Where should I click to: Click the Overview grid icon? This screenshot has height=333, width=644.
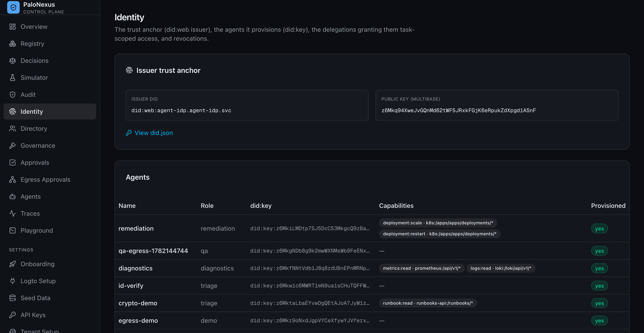pyautogui.click(x=13, y=27)
